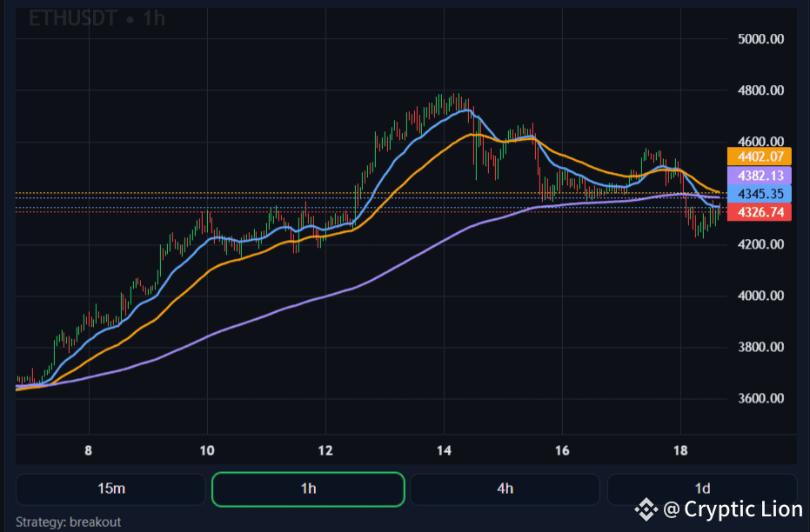Click the 3600.00 price axis label
810x532 pixels.
[x=760, y=398]
